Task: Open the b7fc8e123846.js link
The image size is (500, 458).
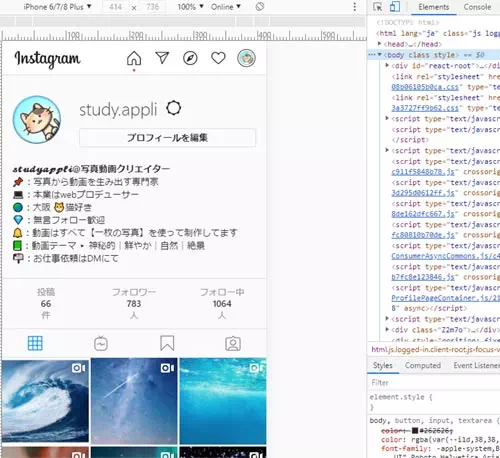Action: click(423, 277)
